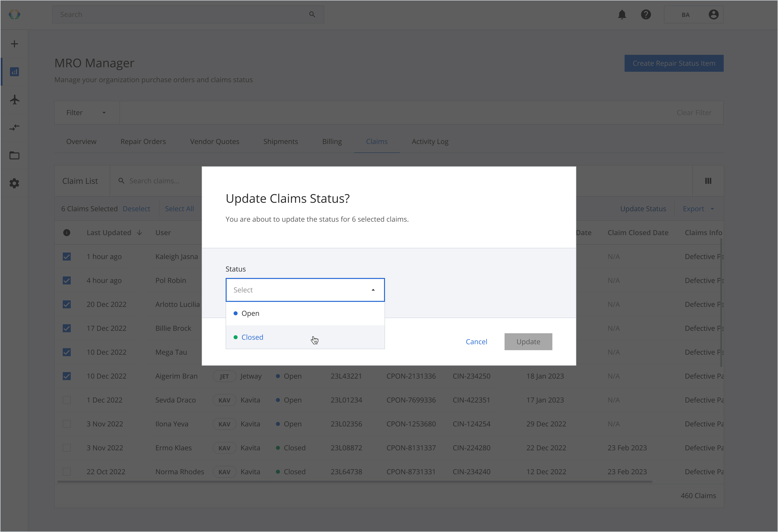Check the Norma Rhodes row checkbox
The width and height of the screenshot is (778, 532).
(x=67, y=472)
